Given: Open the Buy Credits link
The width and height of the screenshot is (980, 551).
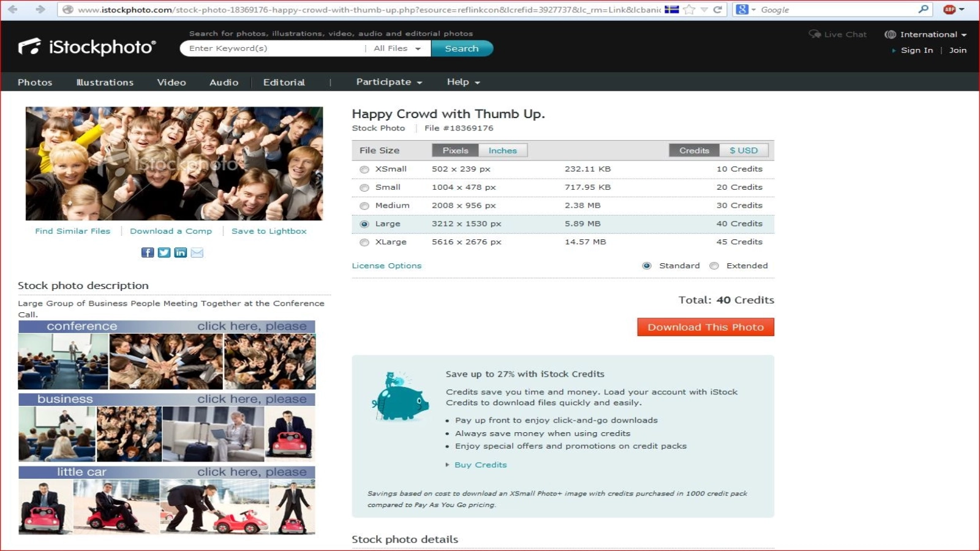Looking at the screenshot, I should 480,465.
